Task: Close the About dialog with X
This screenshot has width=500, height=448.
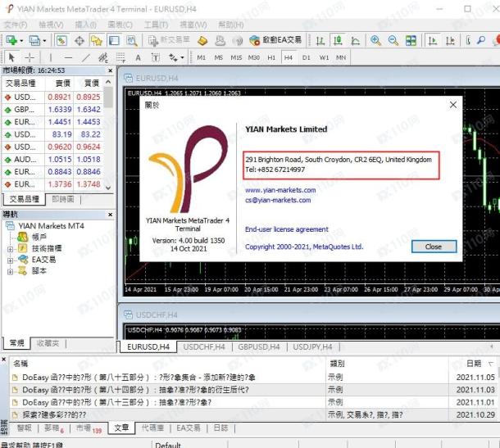Action: [452, 105]
